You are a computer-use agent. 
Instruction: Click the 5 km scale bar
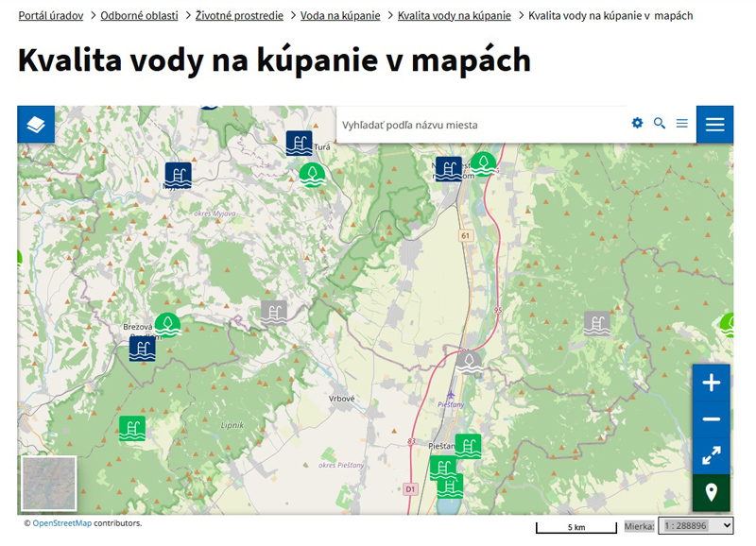[576, 527]
